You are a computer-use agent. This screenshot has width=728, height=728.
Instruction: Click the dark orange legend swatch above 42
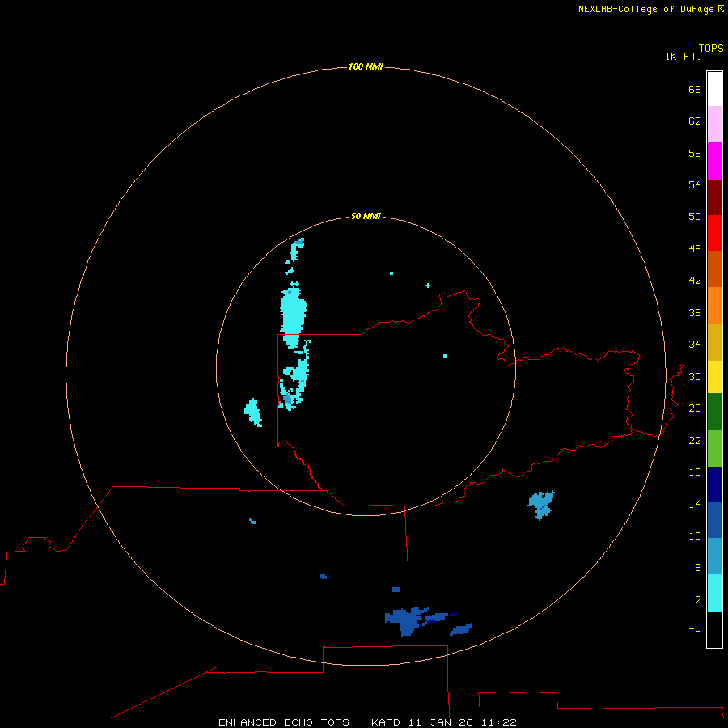[714, 269]
